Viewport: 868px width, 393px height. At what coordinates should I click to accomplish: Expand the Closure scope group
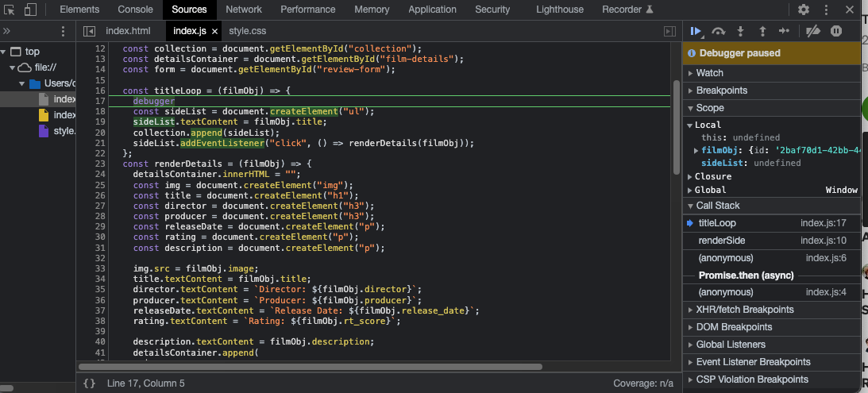[x=690, y=176]
